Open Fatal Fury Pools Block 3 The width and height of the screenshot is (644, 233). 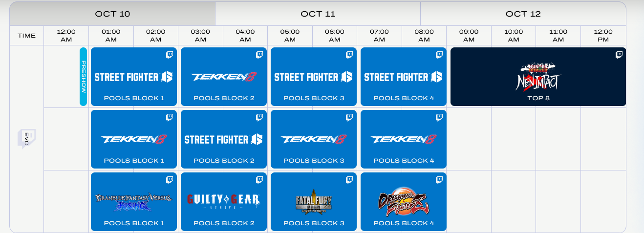pyautogui.click(x=314, y=202)
